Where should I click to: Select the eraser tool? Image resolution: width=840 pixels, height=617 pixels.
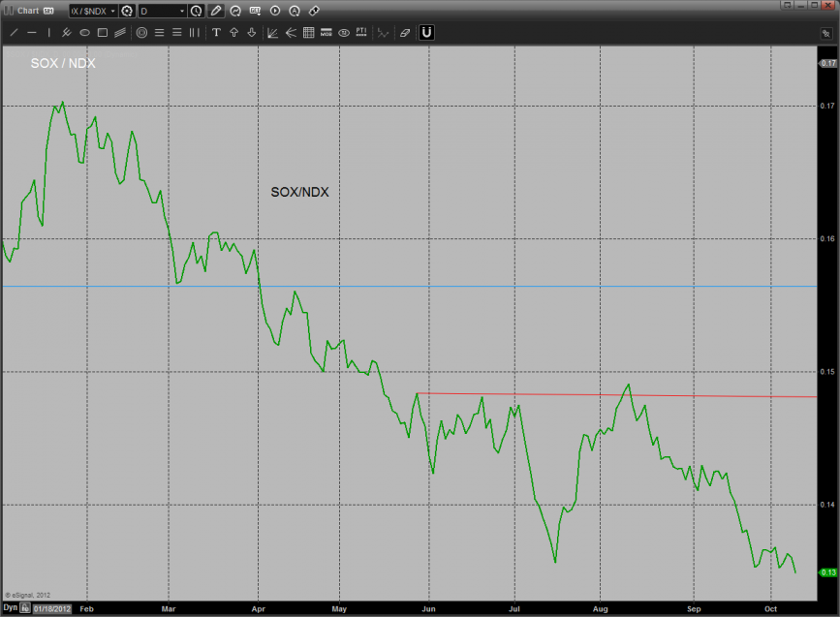pos(405,33)
